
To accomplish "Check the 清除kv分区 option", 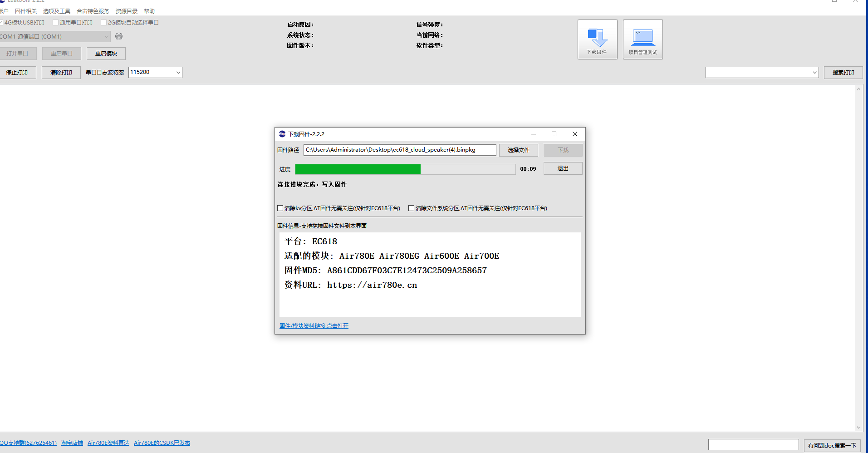I will pos(280,208).
